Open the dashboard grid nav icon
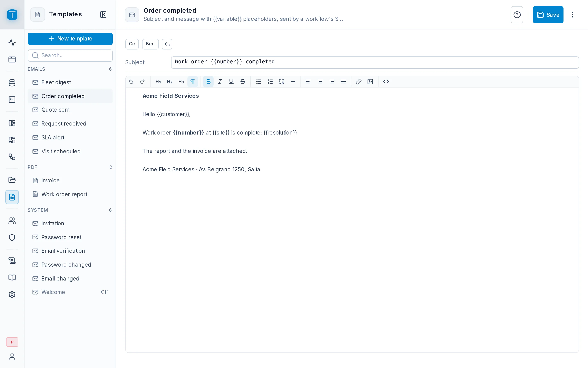 (x=12, y=140)
